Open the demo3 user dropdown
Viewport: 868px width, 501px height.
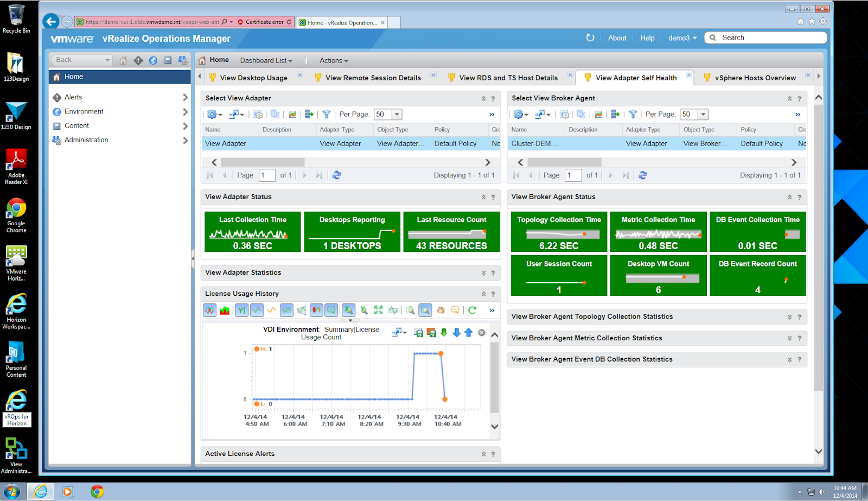click(x=682, y=38)
